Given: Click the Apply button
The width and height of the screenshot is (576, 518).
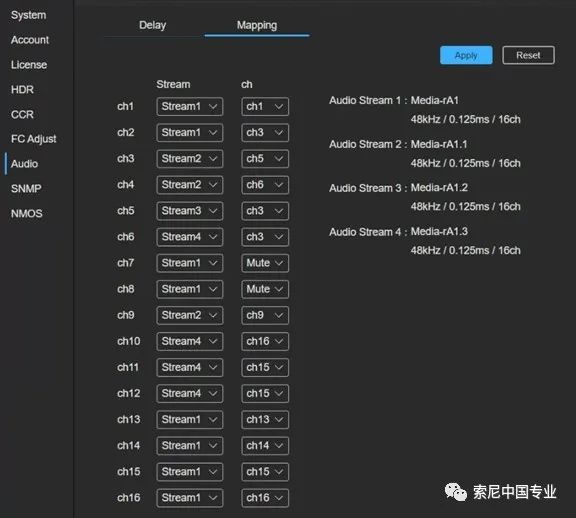Looking at the screenshot, I should click(466, 55).
